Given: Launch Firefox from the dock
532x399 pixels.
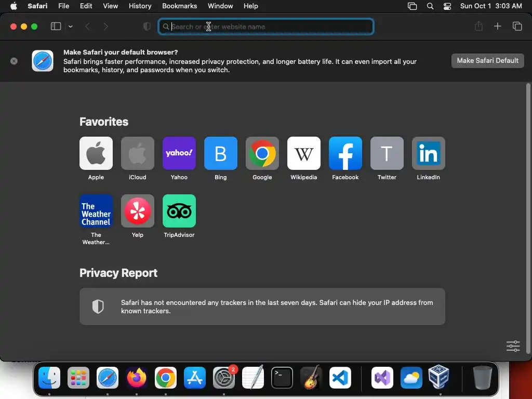Looking at the screenshot, I should [137, 378].
